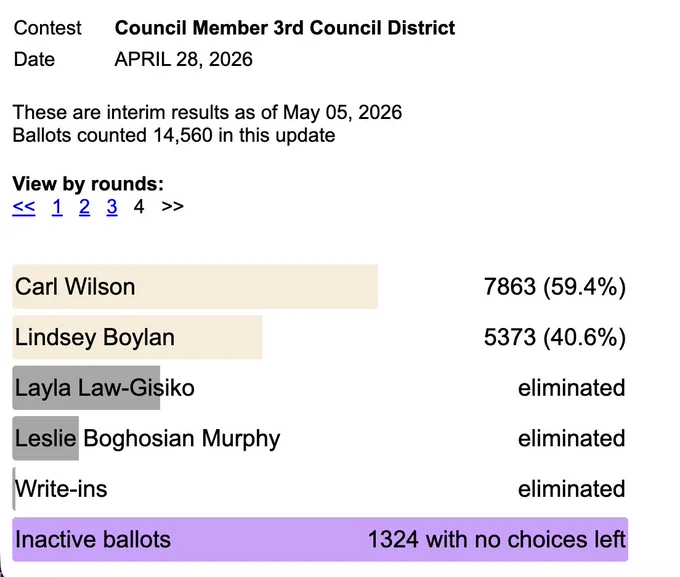Click Lindsey Boylan's 5373 (40.6%) vote count
The image size is (680, 577).
pyautogui.click(x=555, y=337)
